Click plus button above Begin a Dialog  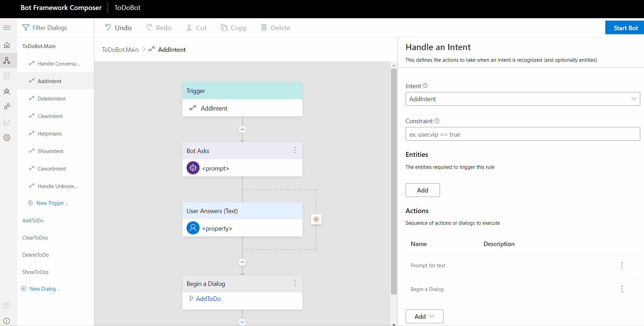(242, 262)
